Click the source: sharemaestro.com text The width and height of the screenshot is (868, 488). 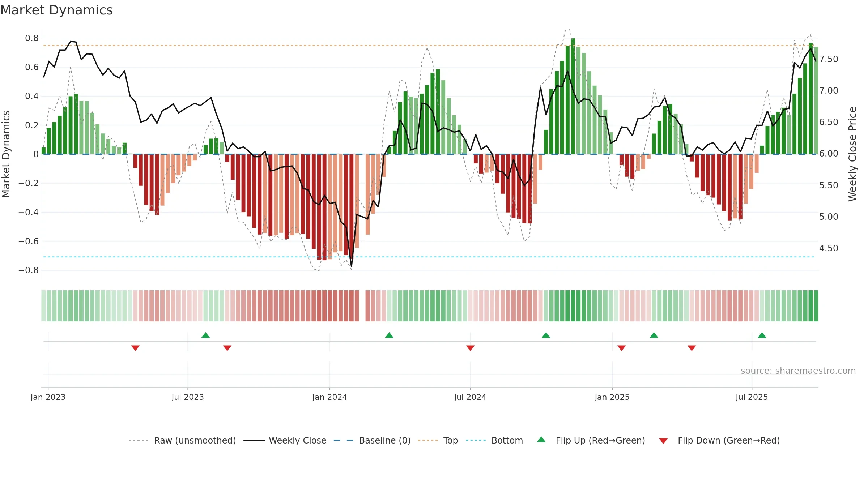[x=798, y=371]
